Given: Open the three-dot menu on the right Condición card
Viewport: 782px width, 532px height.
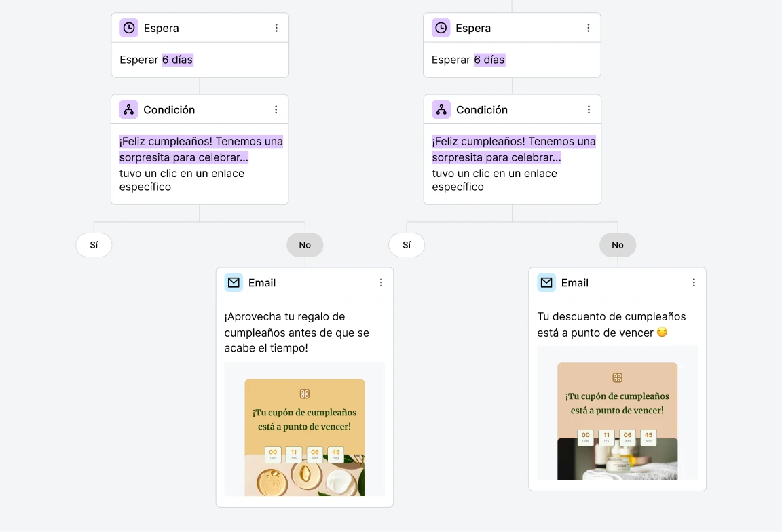Looking at the screenshot, I should coord(589,109).
